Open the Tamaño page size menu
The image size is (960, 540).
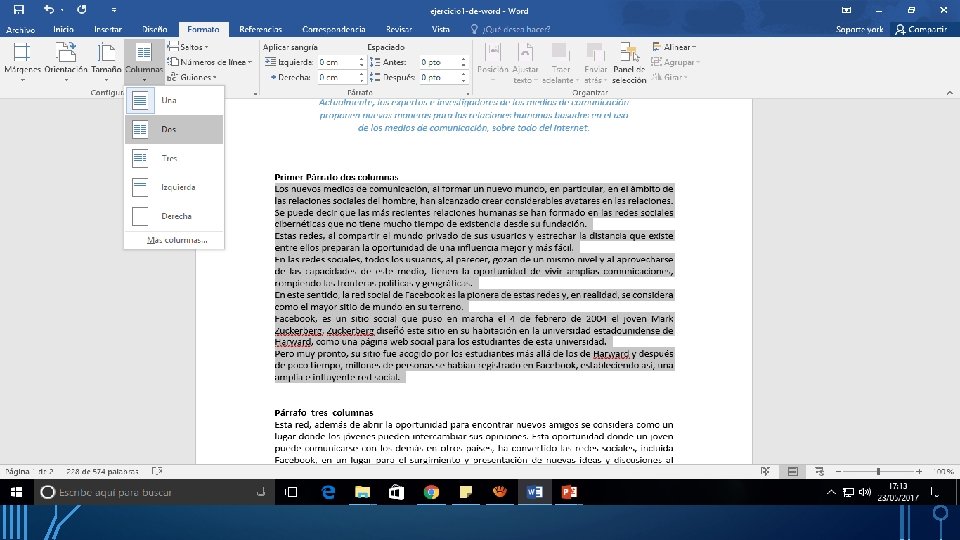(106, 62)
